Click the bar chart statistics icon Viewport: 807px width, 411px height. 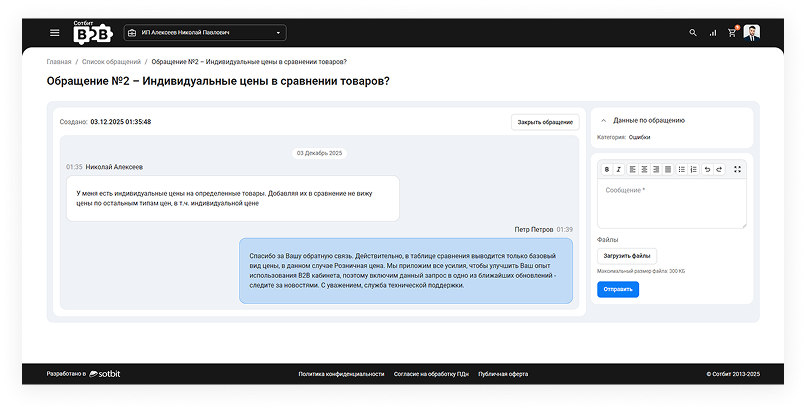[x=713, y=33]
